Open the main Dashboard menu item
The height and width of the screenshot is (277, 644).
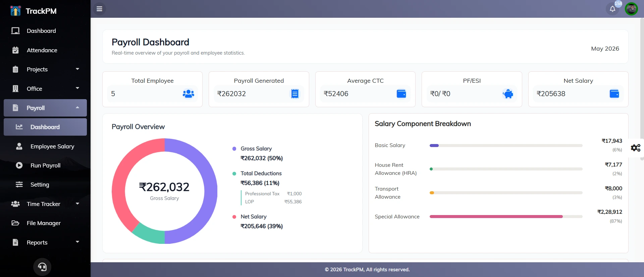click(45, 31)
